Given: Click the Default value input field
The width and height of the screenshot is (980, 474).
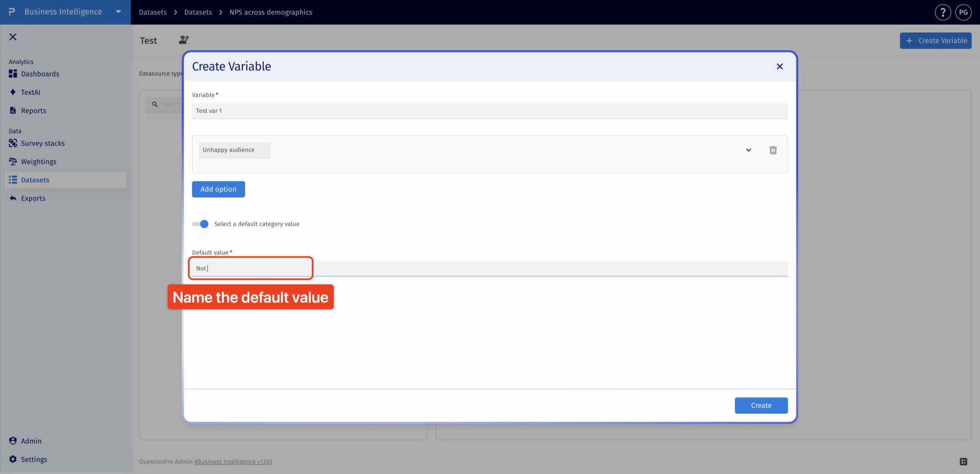Looking at the screenshot, I should pos(490,268).
